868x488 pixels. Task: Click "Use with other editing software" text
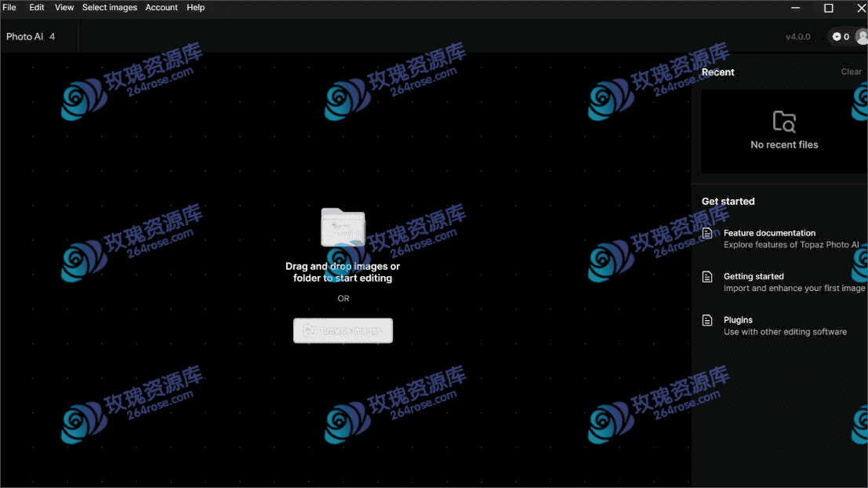(785, 332)
